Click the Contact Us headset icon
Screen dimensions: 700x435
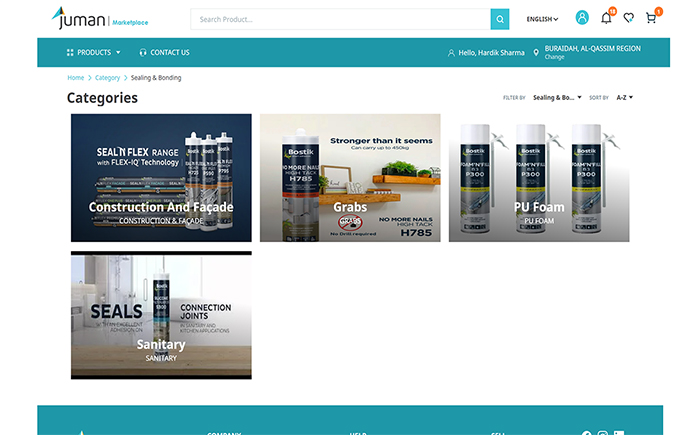pos(143,53)
